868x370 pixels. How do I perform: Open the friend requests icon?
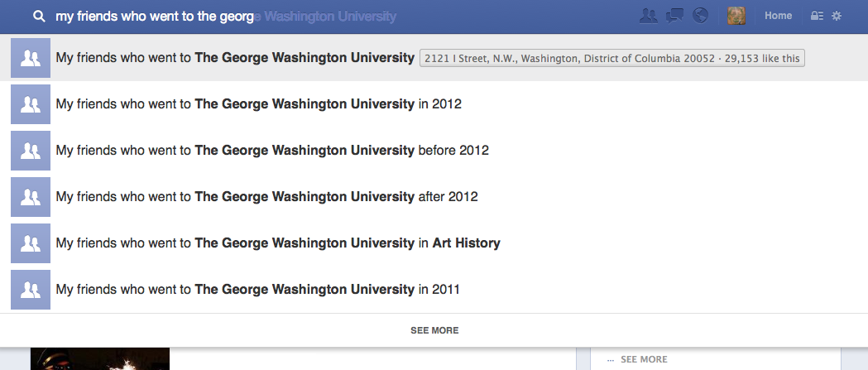coord(648,16)
